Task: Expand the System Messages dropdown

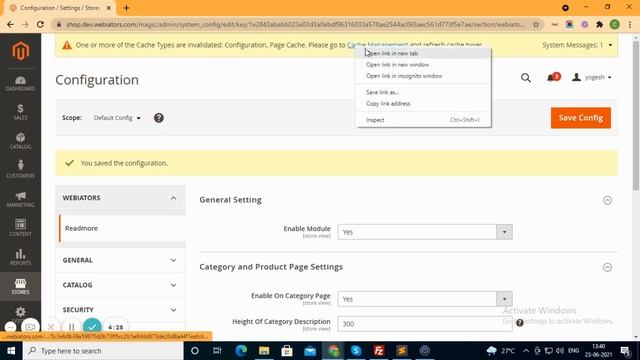Action: 577,45
